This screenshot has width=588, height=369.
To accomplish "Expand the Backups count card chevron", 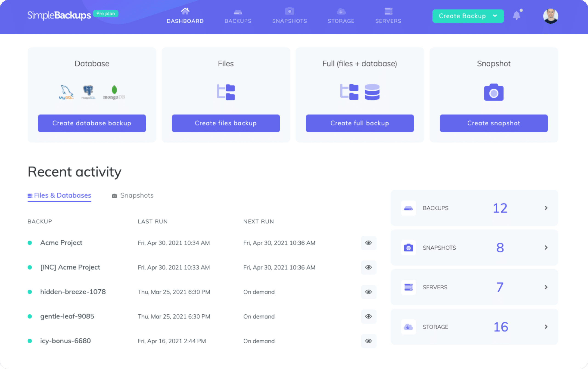I will [x=546, y=208].
